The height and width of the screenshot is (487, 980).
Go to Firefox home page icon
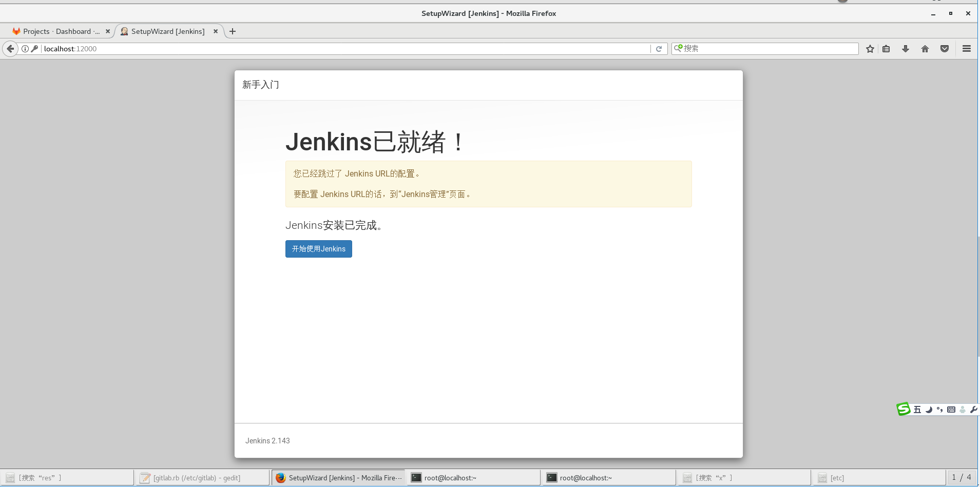(x=925, y=49)
